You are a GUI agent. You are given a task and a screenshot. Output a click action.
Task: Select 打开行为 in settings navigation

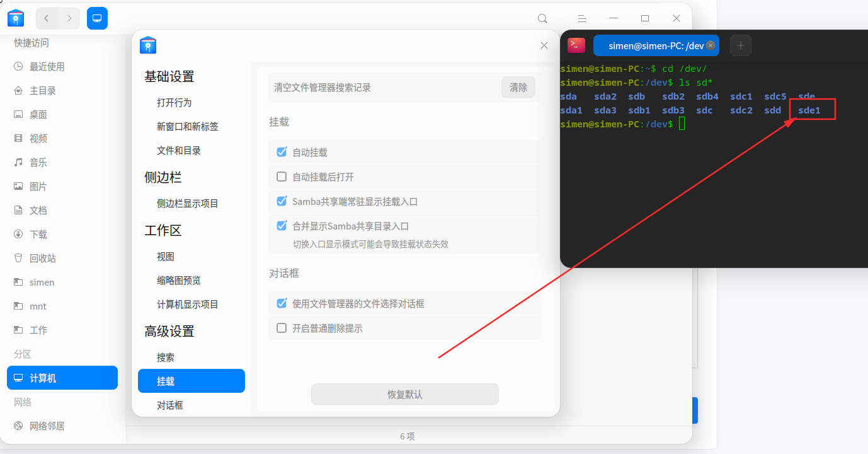click(191, 103)
